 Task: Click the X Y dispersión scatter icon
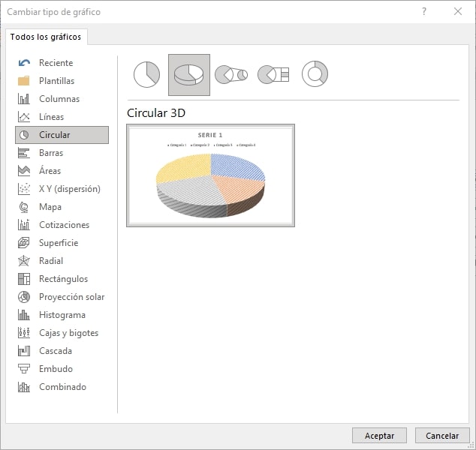click(x=24, y=188)
